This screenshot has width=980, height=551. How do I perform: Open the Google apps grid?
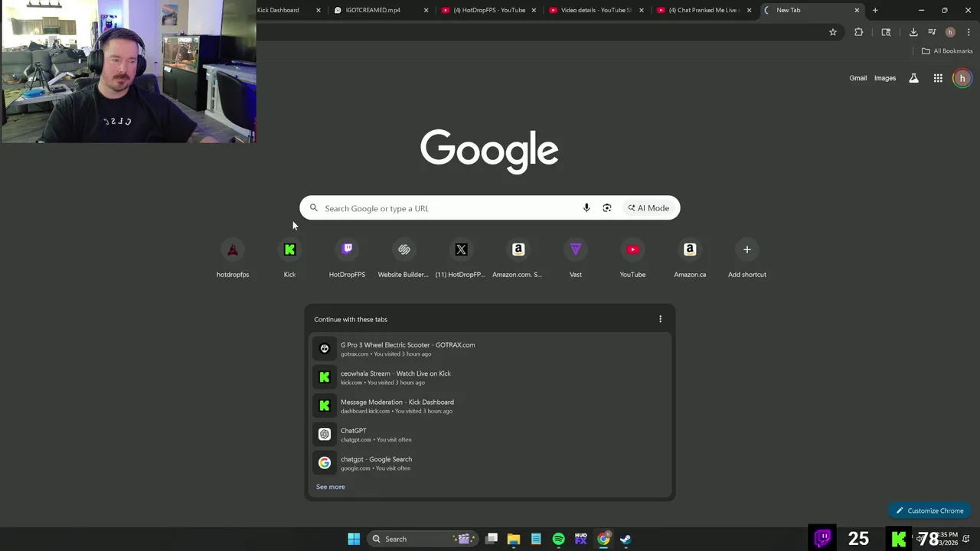(x=938, y=78)
